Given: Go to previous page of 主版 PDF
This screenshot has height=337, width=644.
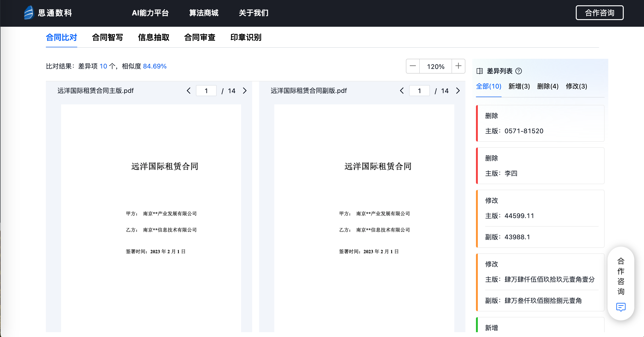Looking at the screenshot, I should tap(189, 91).
